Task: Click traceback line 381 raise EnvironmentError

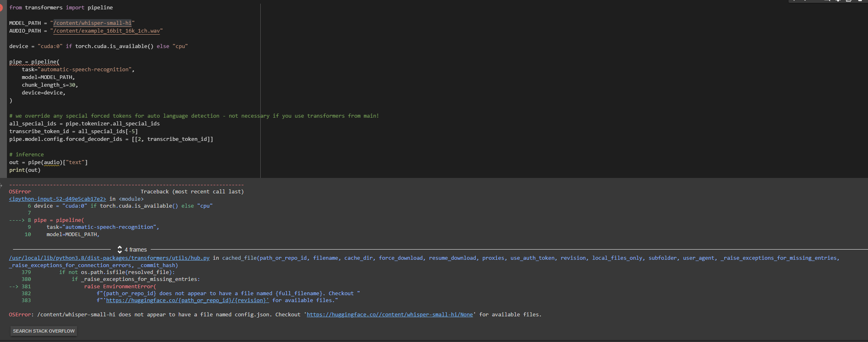Action: (x=83, y=287)
